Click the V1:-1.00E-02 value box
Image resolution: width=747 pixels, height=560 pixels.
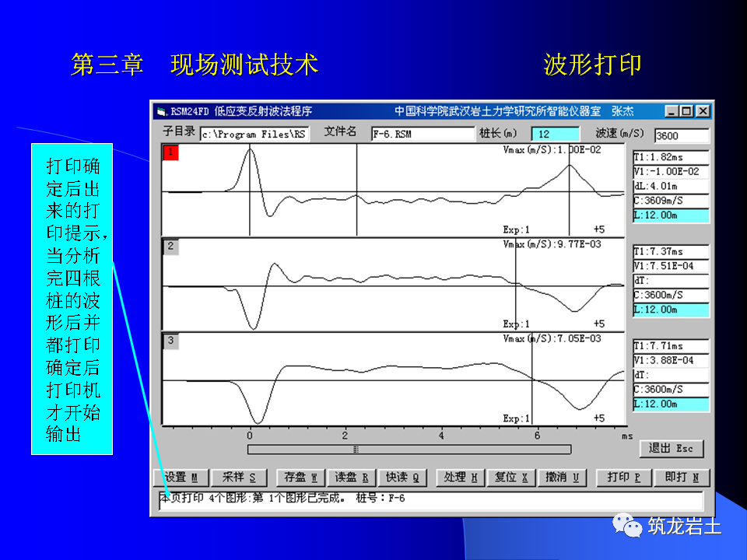671,171
